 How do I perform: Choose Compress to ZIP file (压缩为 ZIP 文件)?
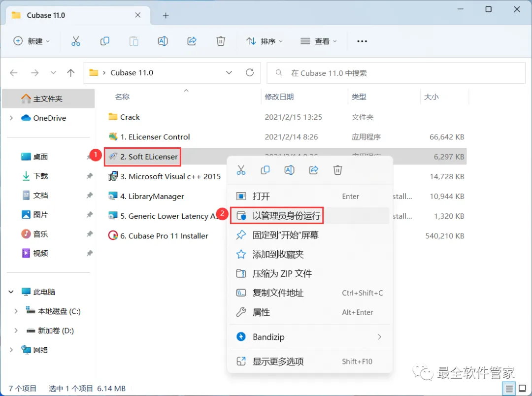click(x=309, y=273)
